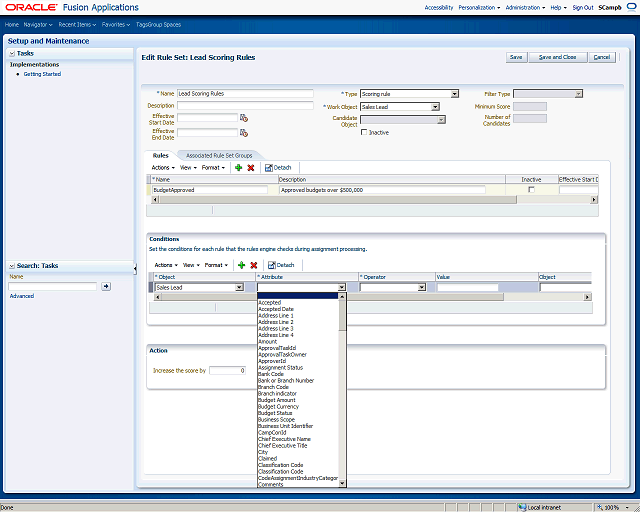
Task: Open Rules Format menu
Action: click(213, 167)
